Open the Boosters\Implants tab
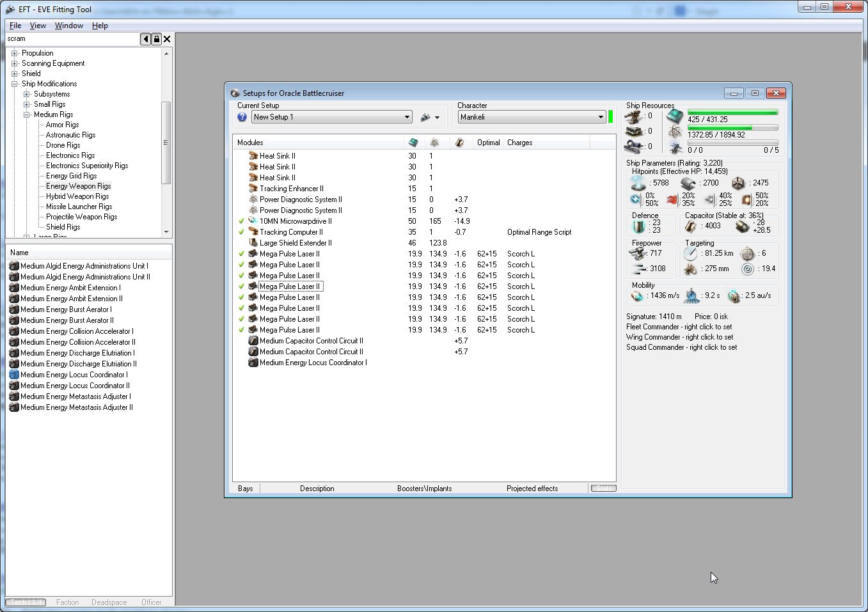The image size is (868, 612). point(424,489)
